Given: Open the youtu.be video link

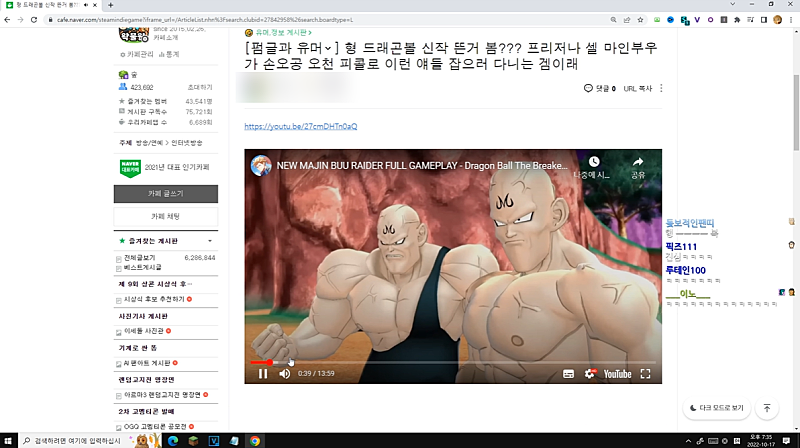Looking at the screenshot, I should [x=300, y=127].
